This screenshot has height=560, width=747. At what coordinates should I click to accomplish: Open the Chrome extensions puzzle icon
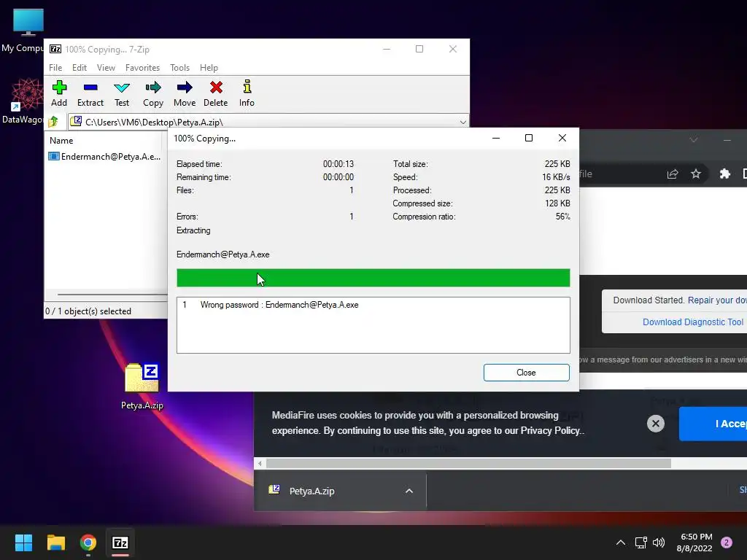click(x=724, y=174)
